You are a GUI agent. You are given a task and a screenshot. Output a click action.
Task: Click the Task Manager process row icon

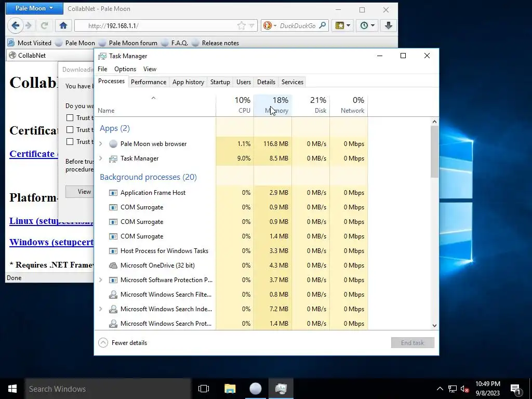pos(113,158)
